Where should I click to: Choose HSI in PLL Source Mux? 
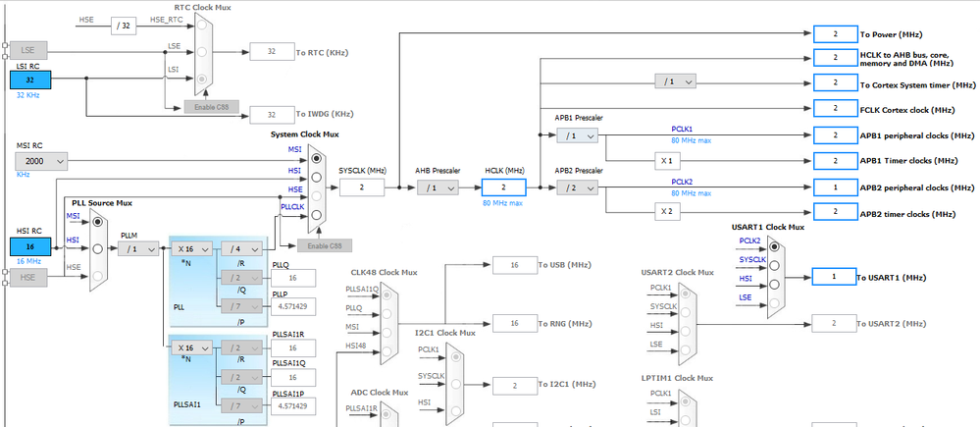[97, 248]
